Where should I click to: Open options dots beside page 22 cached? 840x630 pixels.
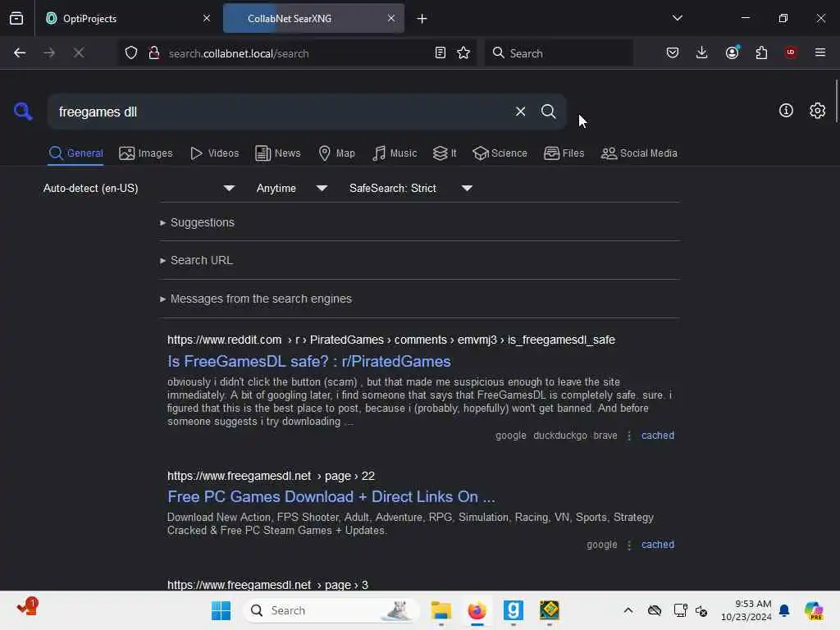tap(629, 545)
